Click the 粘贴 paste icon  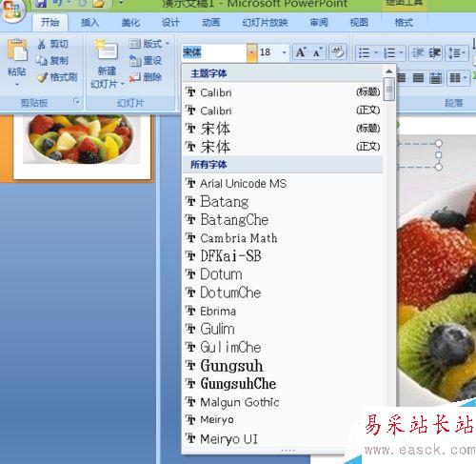17,50
